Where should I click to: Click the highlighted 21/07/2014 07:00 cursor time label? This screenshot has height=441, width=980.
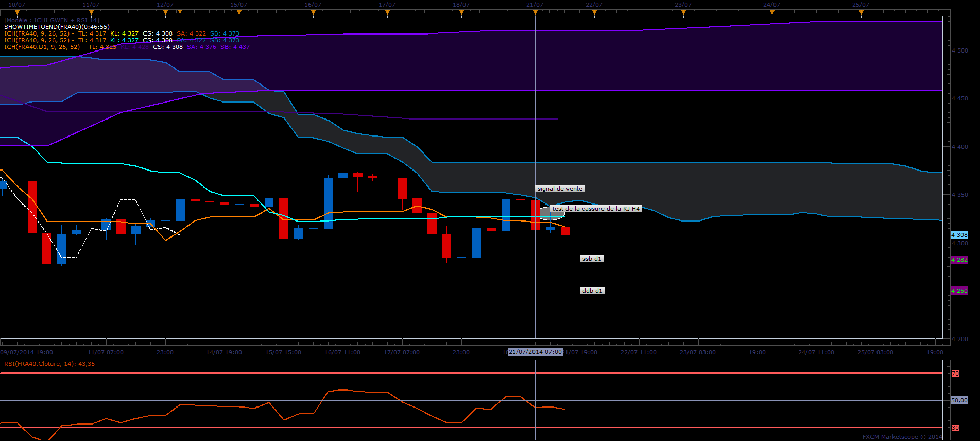tap(536, 352)
